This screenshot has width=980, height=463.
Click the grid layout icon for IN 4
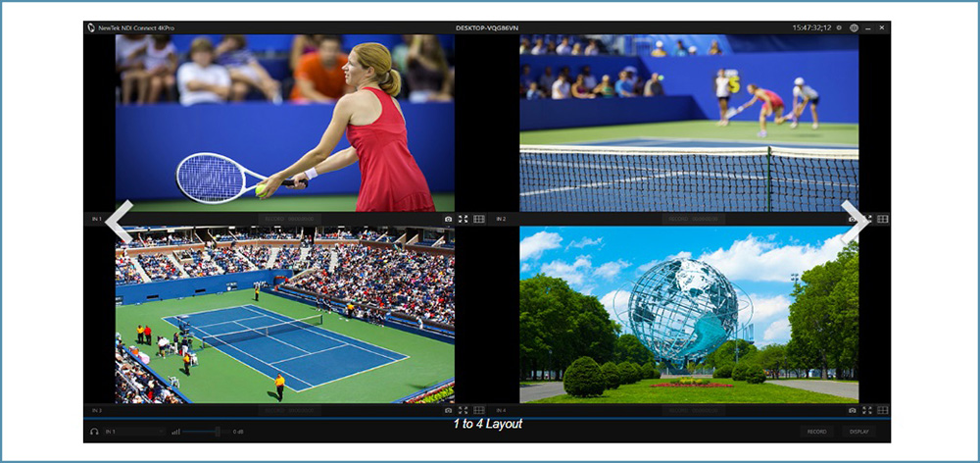pyautogui.click(x=883, y=410)
